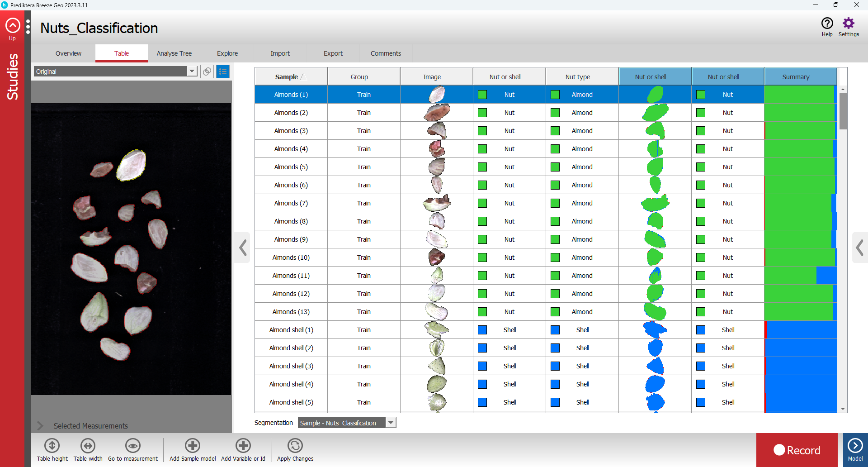Click the Table height icon
Screen dimensions: 868x467
point(52,446)
